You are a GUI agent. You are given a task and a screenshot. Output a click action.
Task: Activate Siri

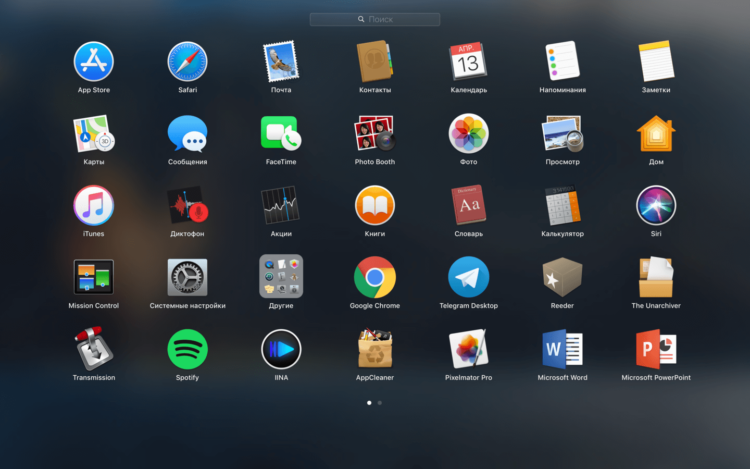[656, 206]
